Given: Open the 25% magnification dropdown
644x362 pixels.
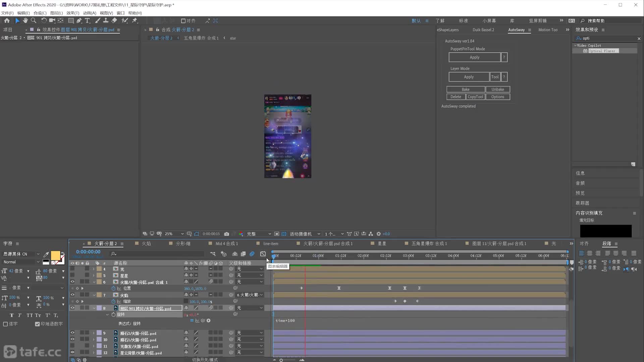Looking at the screenshot, I should 174,234.
